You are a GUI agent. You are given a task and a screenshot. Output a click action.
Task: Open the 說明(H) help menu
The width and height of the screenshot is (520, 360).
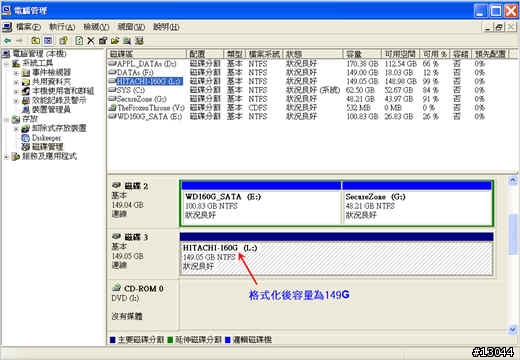click(166, 27)
